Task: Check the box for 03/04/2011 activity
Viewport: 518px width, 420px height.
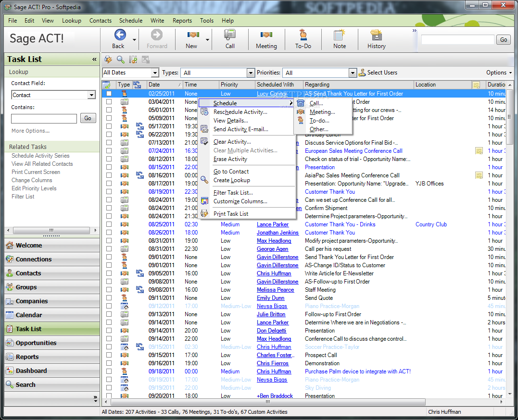Action: (x=109, y=102)
